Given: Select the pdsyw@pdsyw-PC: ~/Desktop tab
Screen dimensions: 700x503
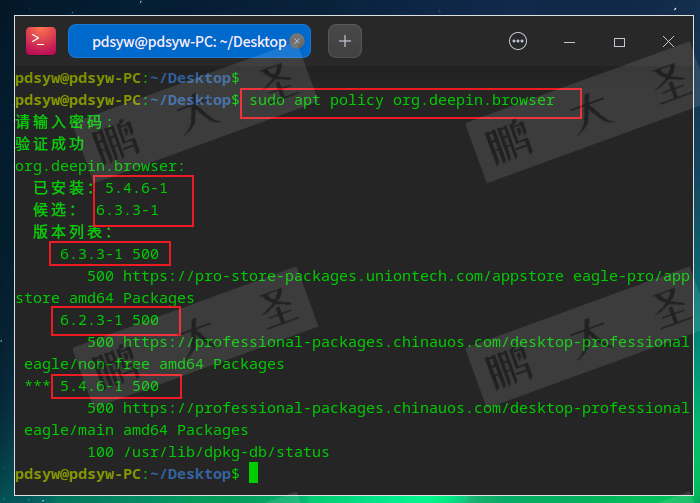Looking at the screenshot, I should pyautogui.click(x=189, y=41).
